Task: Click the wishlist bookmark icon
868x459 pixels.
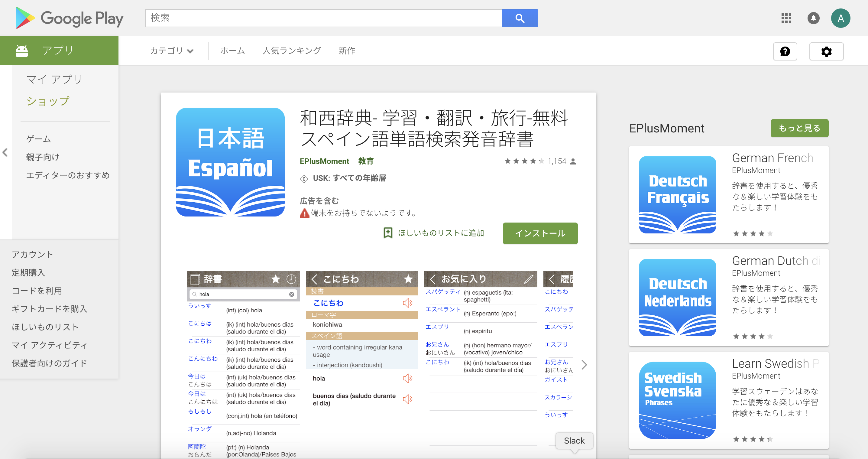Action: coord(388,233)
